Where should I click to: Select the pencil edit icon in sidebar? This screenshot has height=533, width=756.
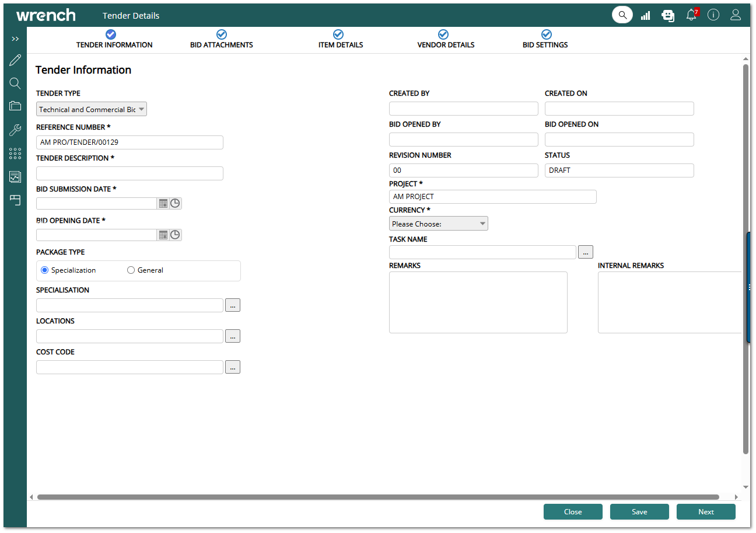click(15, 60)
